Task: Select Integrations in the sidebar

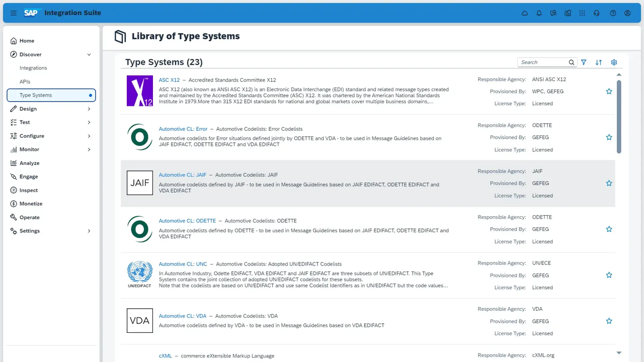Action: [33, 68]
